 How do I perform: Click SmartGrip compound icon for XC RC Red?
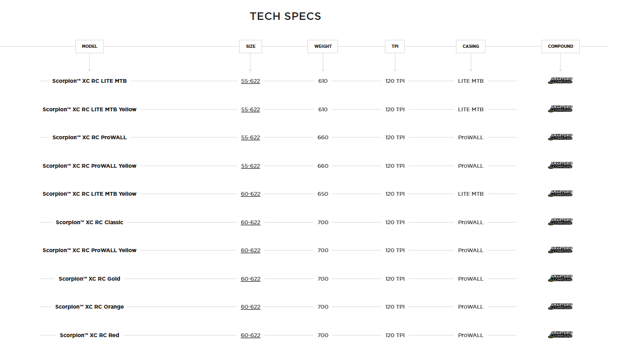click(560, 335)
